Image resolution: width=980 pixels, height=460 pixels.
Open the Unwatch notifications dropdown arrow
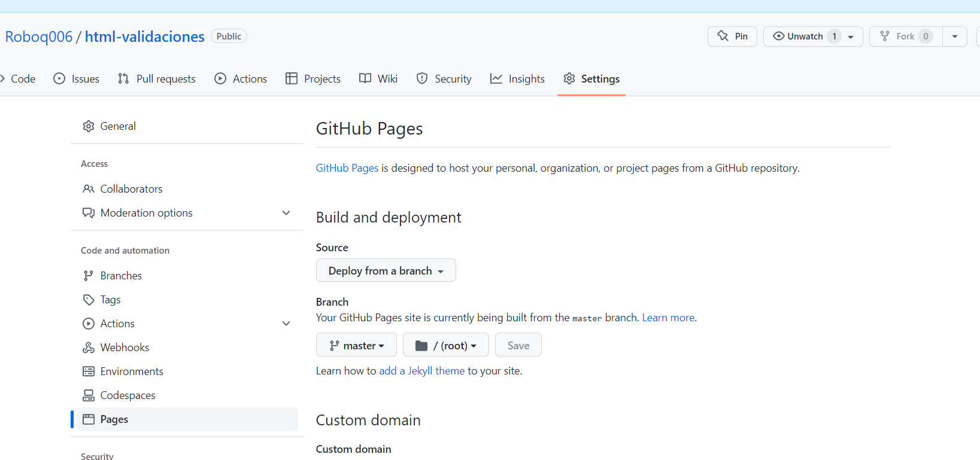(851, 36)
